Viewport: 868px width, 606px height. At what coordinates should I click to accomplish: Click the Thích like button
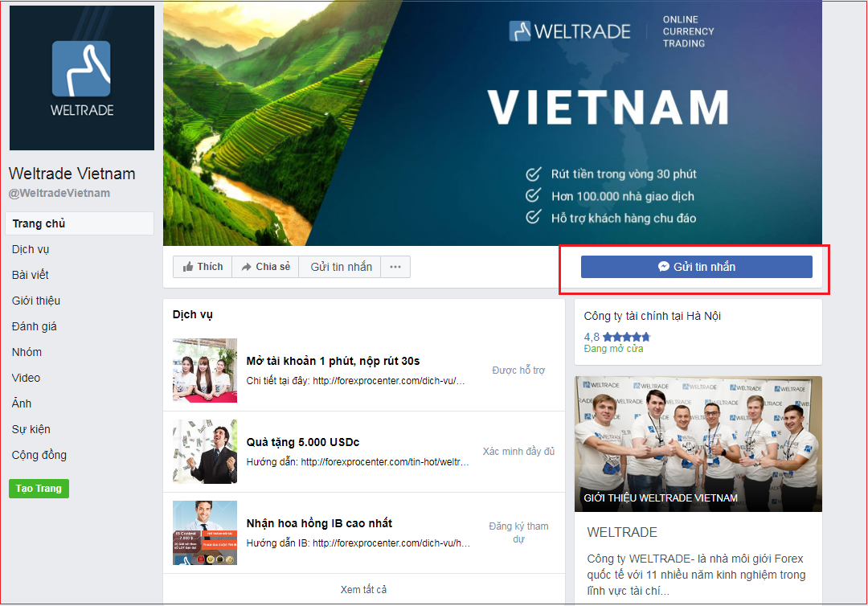(x=203, y=267)
